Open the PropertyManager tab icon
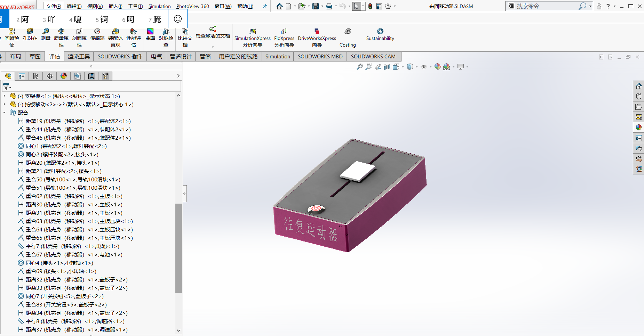The image size is (644, 336). (22, 76)
